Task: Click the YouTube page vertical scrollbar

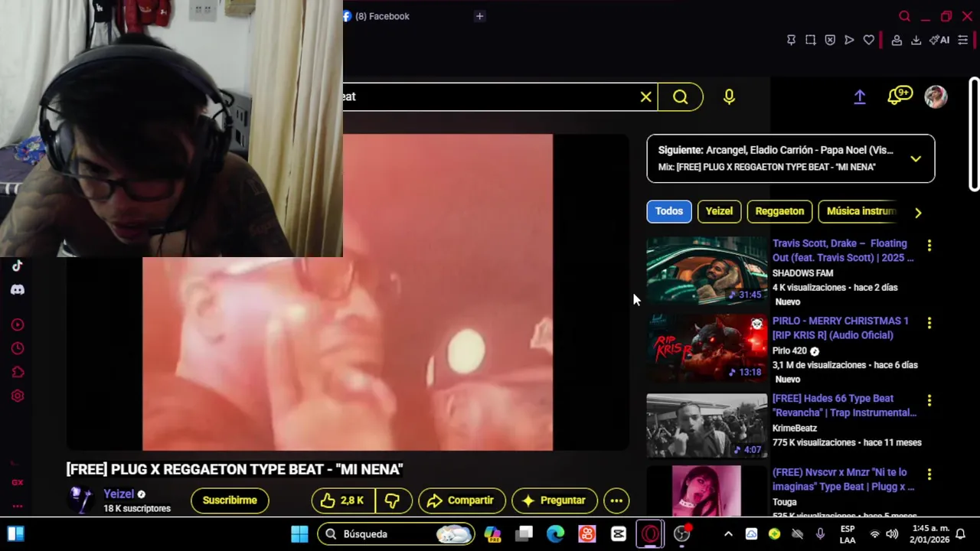Action: click(974, 135)
